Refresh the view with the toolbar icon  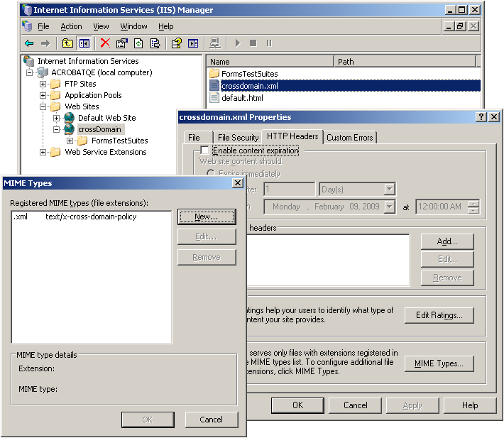coord(138,43)
